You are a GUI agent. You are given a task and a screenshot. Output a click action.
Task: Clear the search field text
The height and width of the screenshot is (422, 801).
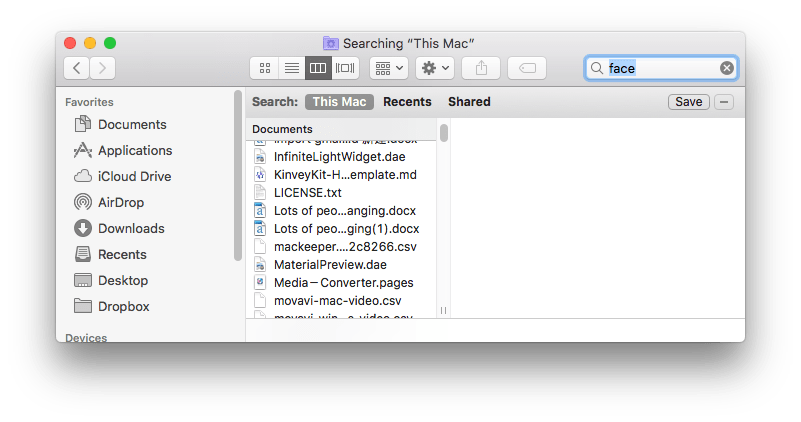727,68
